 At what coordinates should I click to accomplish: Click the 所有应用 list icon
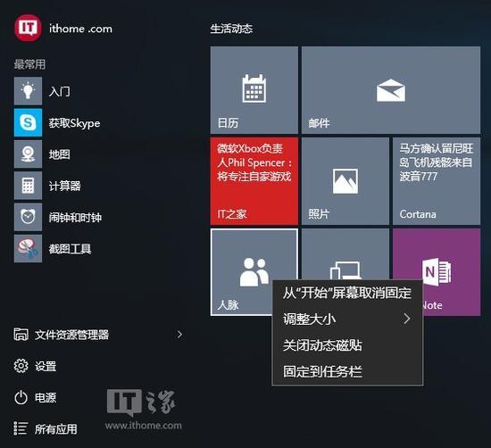click(21, 428)
